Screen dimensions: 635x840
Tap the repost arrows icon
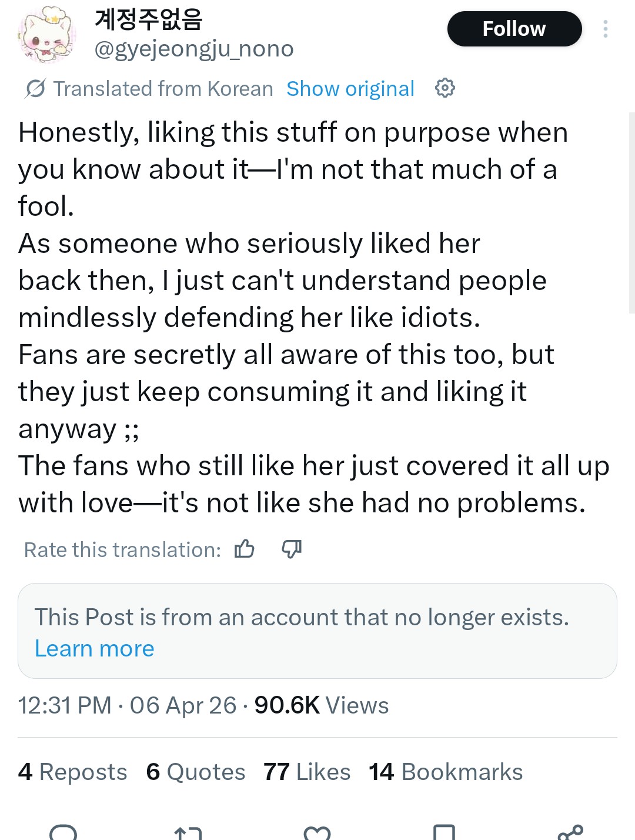tap(188, 833)
